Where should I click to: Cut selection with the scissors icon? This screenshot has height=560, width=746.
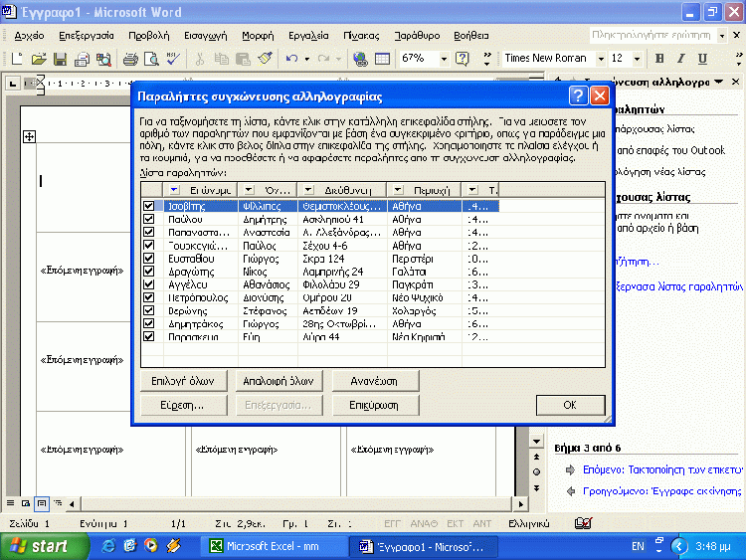tap(199, 59)
